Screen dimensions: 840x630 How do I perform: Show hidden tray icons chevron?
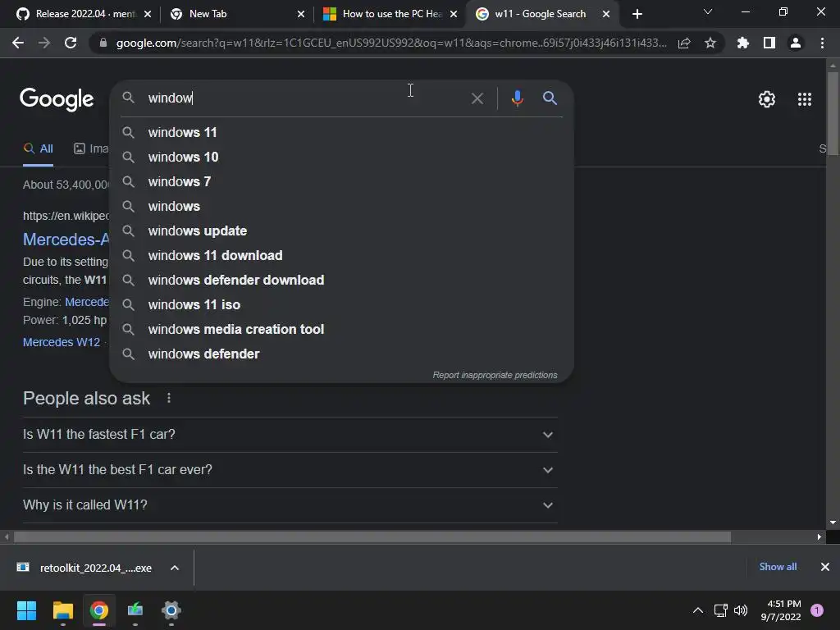tap(697, 610)
